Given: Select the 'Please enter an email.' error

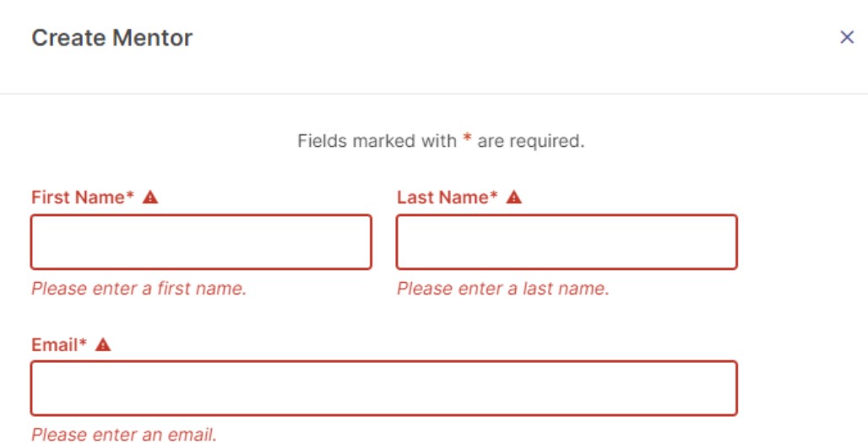Looking at the screenshot, I should [124, 435].
